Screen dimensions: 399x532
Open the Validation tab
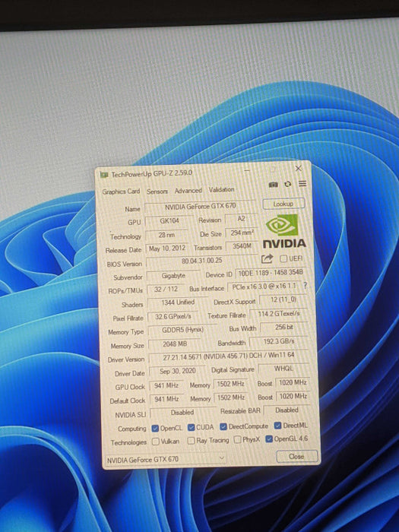(221, 189)
